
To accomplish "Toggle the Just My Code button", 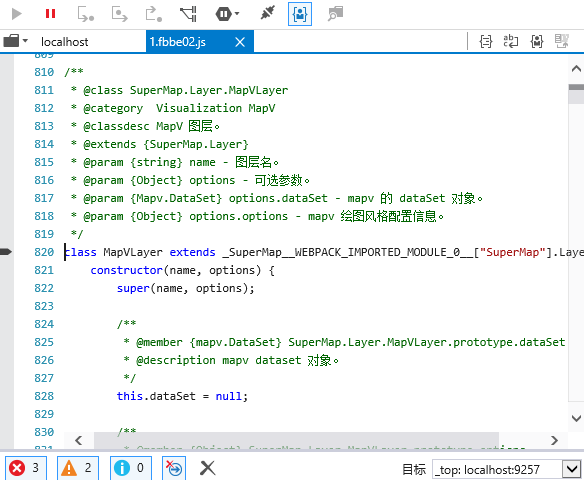I will [300, 14].
